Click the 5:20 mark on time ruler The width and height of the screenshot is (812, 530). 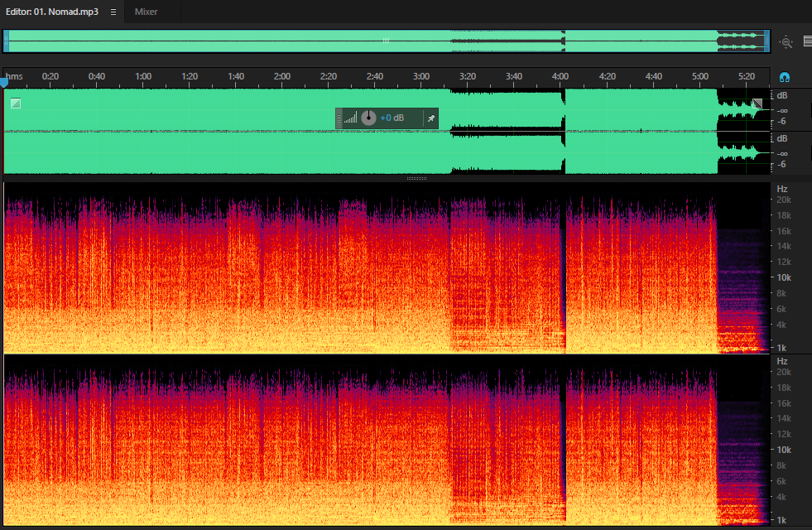click(747, 76)
